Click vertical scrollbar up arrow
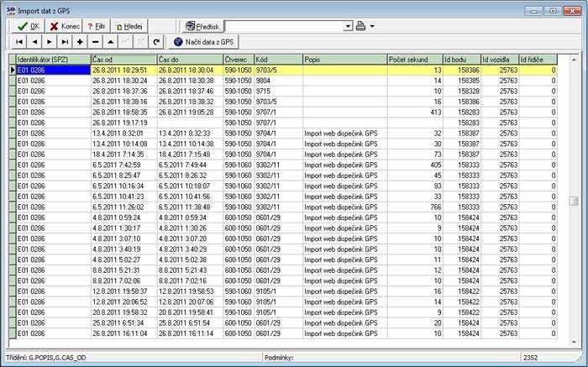This screenshot has width=588, height=367. (x=574, y=60)
